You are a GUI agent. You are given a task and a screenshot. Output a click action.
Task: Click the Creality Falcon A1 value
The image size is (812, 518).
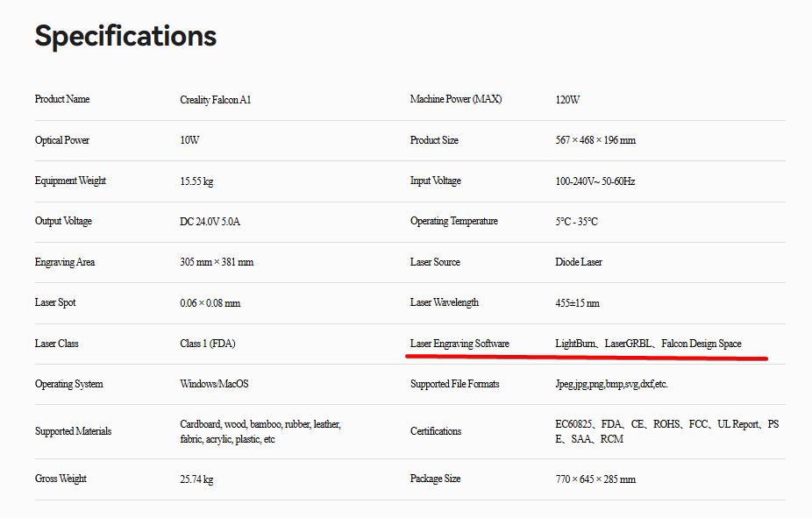(216, 100)
